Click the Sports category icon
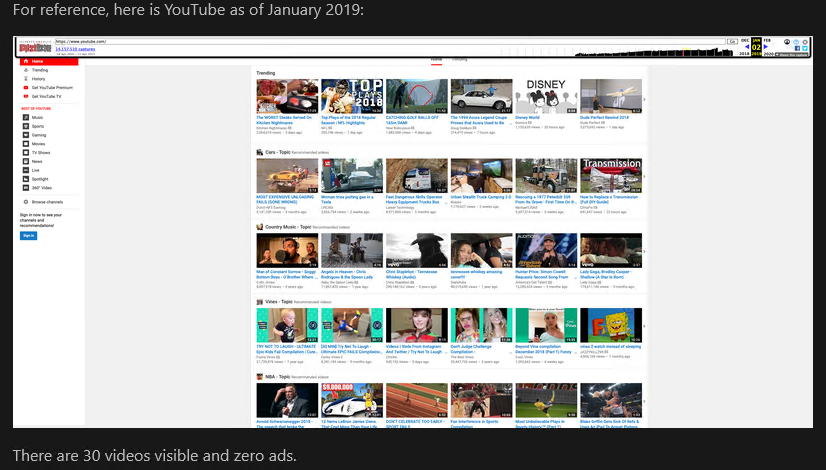Viewport: 826px width, 470px height. point(26,126)
